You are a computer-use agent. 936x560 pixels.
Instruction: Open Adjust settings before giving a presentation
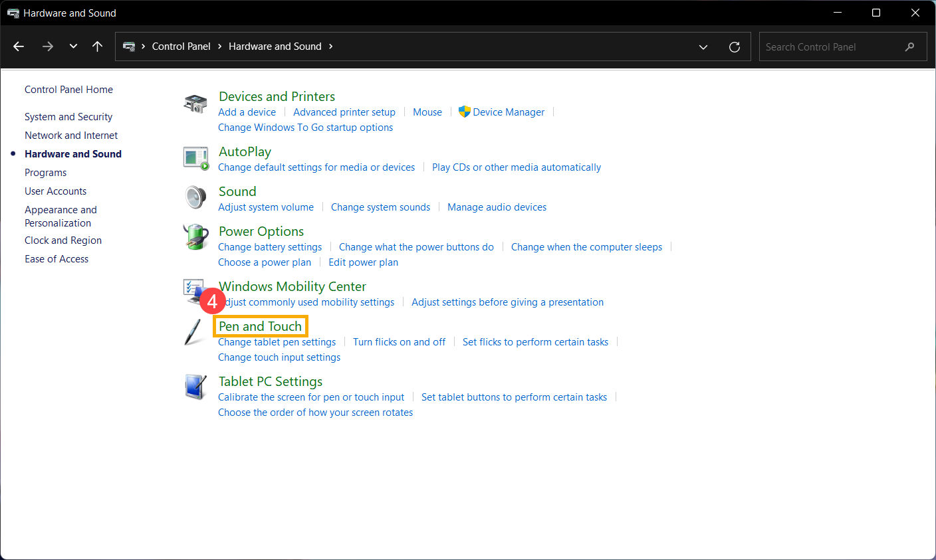point(507,302)
